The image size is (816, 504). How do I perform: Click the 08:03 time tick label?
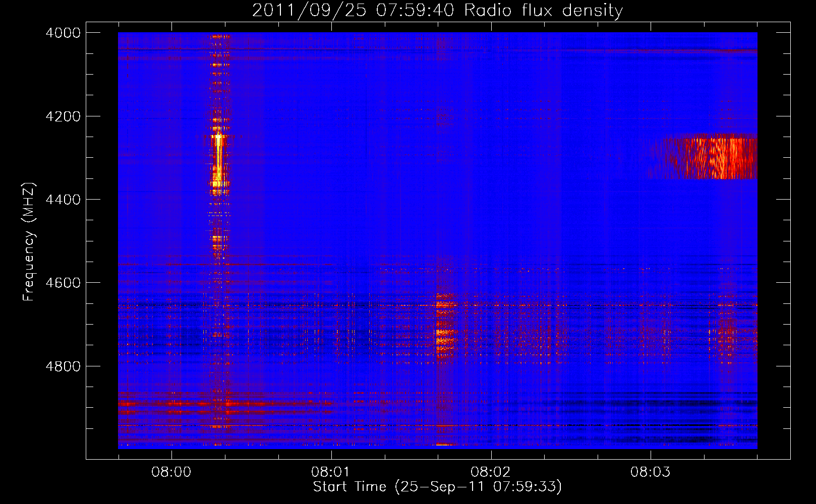651,472
